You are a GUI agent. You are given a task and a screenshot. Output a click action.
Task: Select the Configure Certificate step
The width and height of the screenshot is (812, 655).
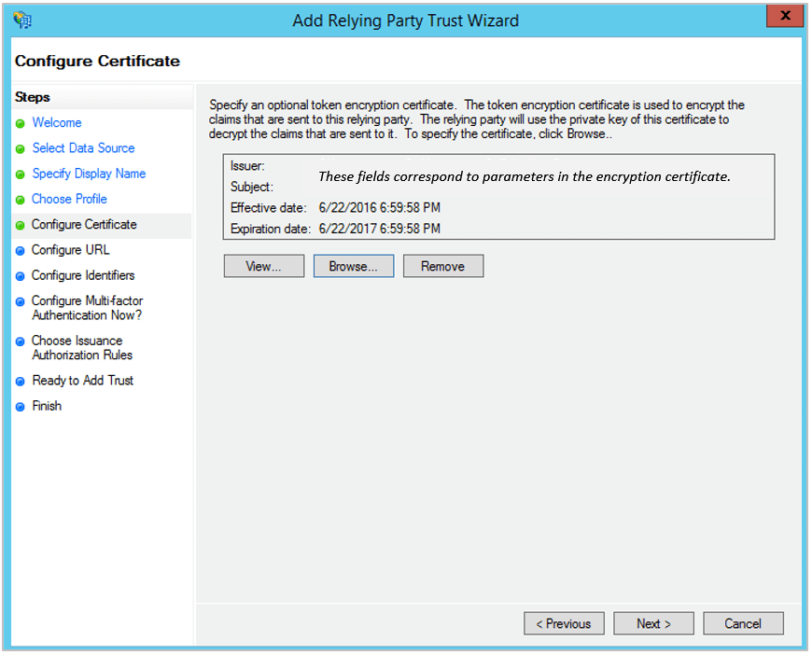(86, 225)
